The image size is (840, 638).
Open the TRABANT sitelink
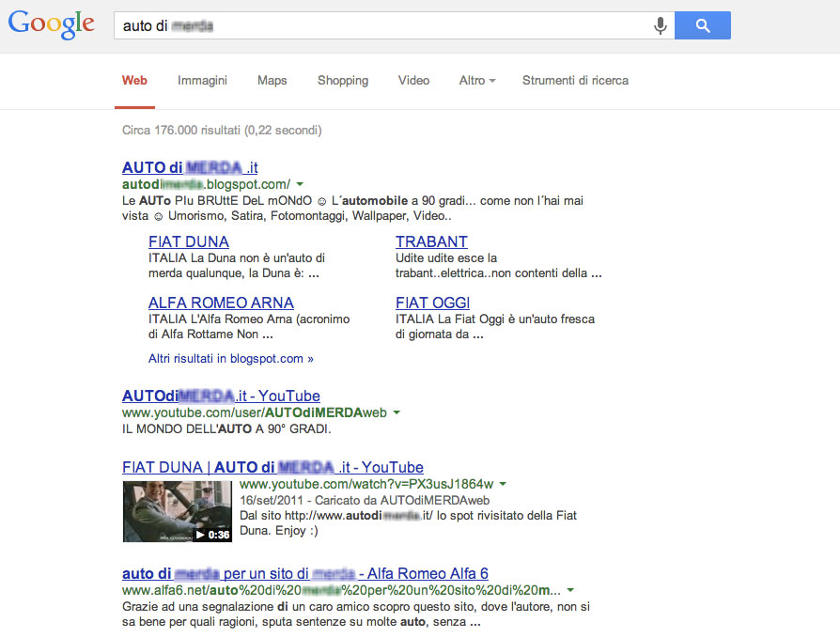point(431,241)
